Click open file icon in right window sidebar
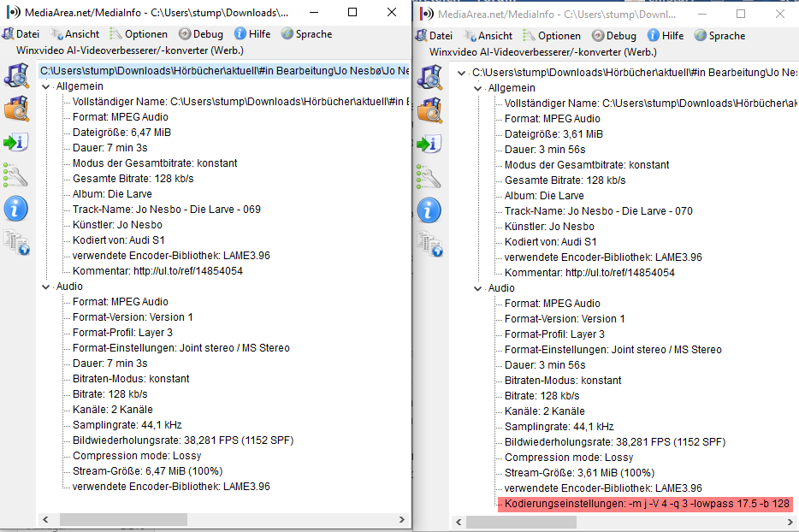The width and height of the screenshot is (799, 532). (x=430, y=77)
